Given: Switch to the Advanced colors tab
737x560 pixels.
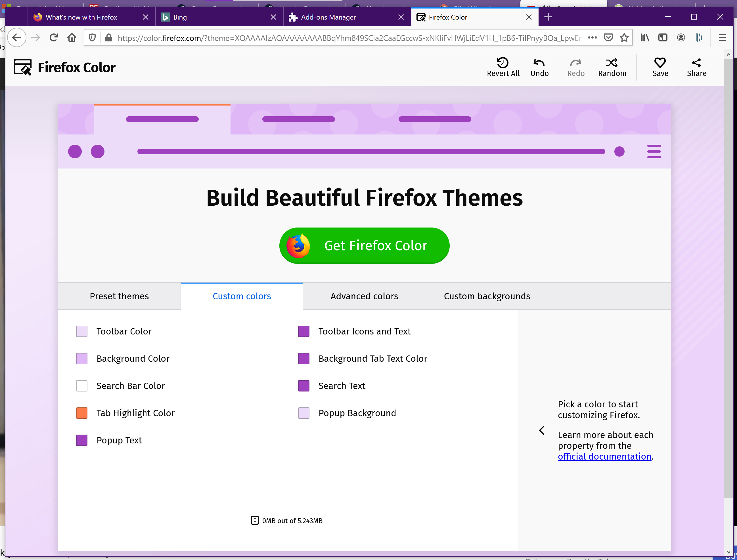Looking at the screenshot, I should (364, 296).
